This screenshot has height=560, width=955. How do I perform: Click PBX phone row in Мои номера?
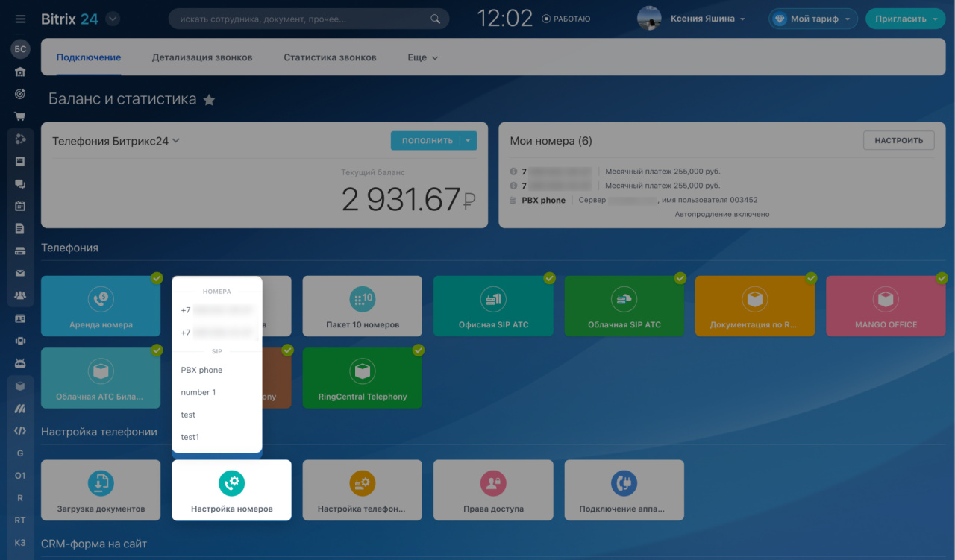pos(633,200)
